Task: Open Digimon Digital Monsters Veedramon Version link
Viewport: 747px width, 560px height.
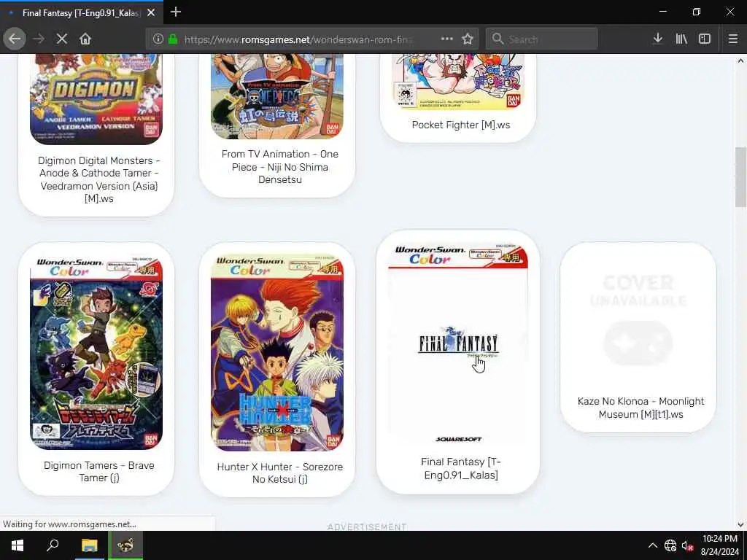Action: click(x=99, y=179)
